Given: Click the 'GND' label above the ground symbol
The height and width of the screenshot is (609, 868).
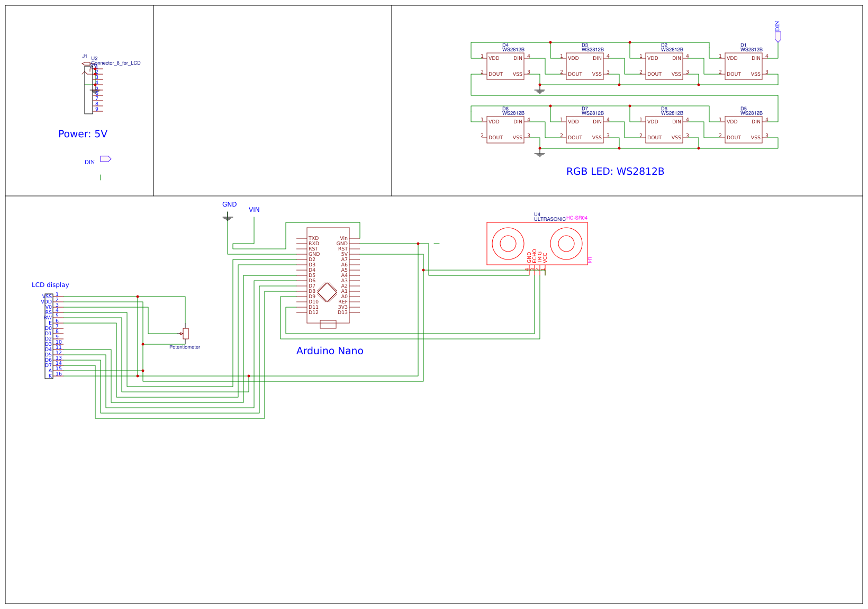Looking at the screenshot, I should (229, 204).
